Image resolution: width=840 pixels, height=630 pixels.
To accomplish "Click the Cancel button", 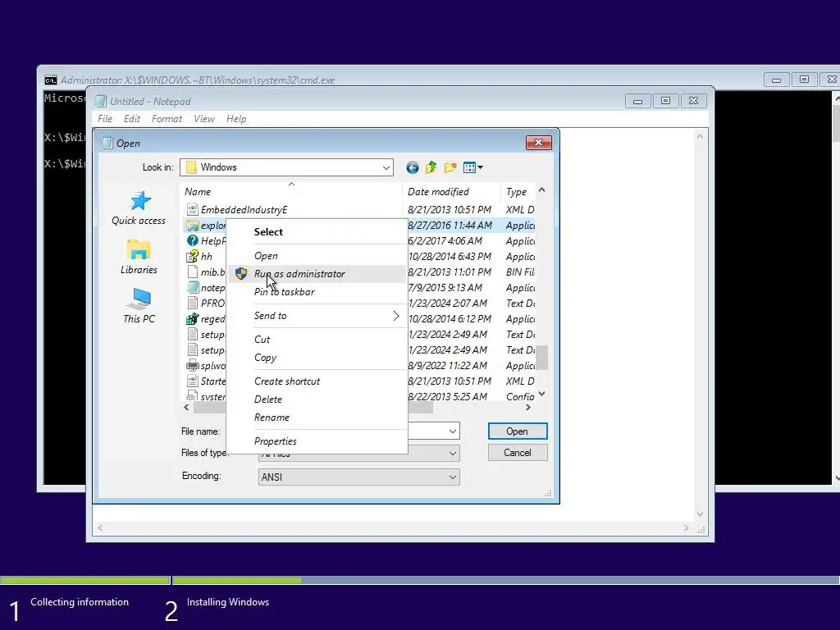I will [x=518, y=453].
